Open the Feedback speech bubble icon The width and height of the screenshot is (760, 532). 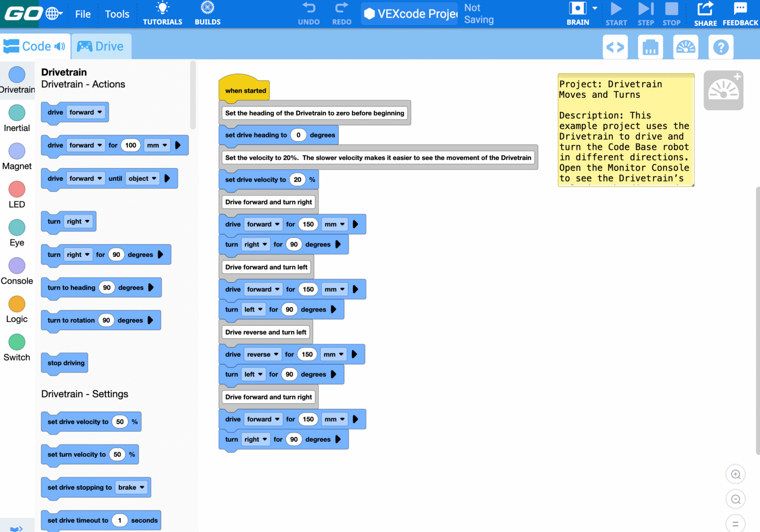tap(740, 9)
